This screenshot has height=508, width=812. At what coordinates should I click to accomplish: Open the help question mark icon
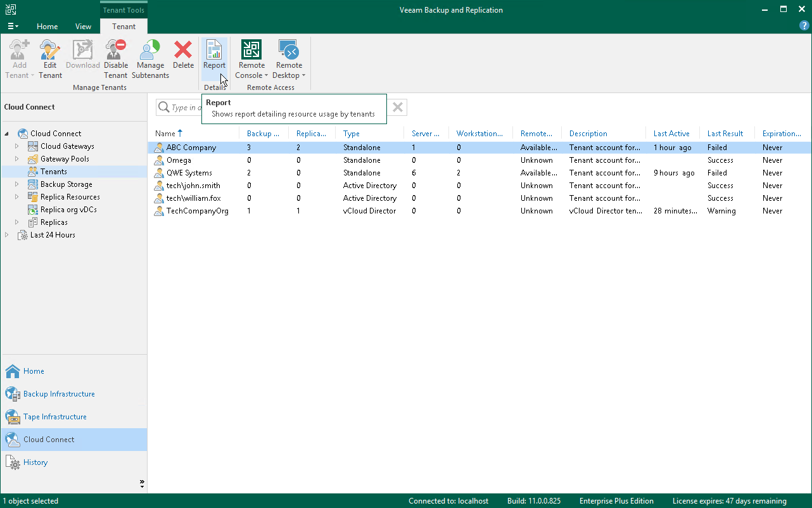pyautogui.click(x=804, y=26)
